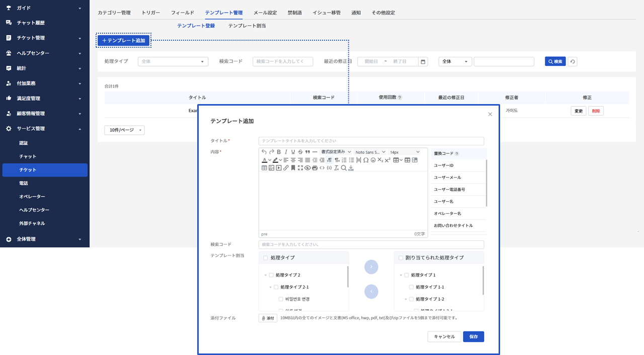
Task: Align text to the right
Action: [x=300, y=160]
